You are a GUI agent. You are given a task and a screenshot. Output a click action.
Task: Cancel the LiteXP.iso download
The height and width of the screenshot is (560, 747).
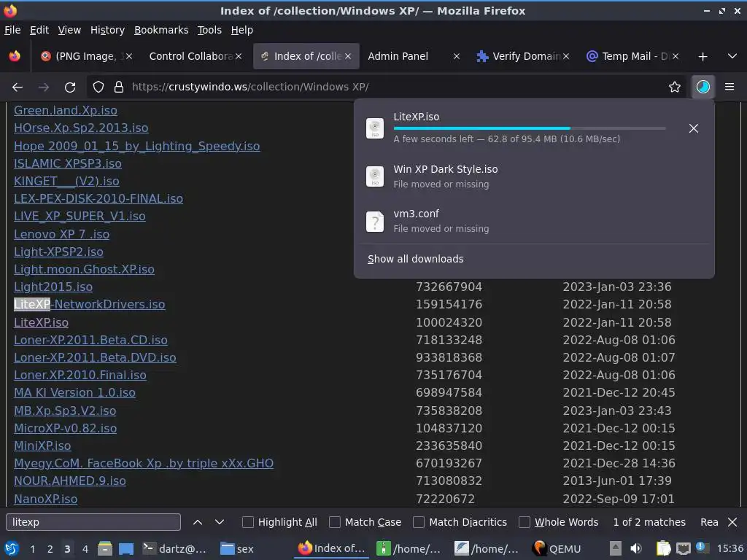point(694,128)
